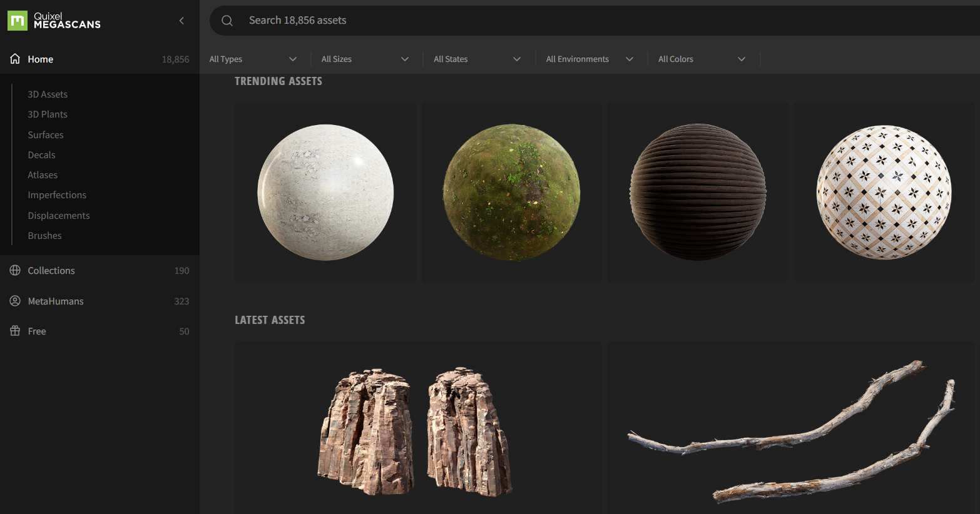
Task: Select the mossy green sphere thumbnail
Action: (x=511, y=192)
